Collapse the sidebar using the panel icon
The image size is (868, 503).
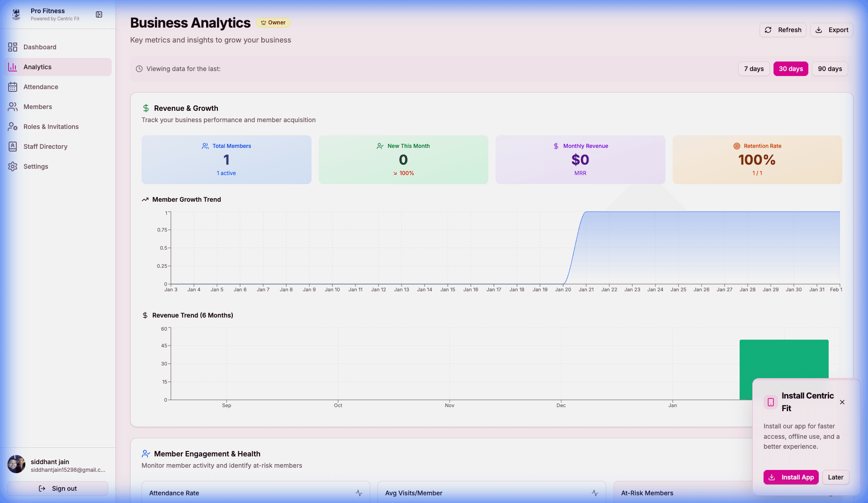coord(99,14)
